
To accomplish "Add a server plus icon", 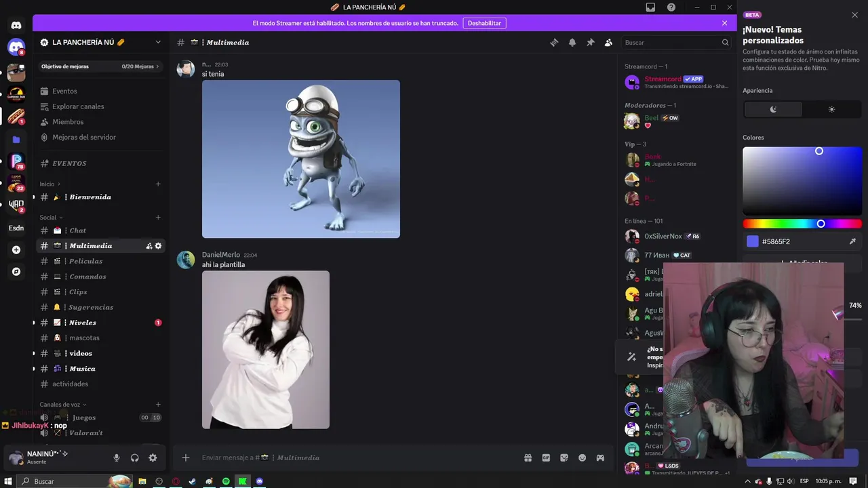I will [x=16, y=249].
